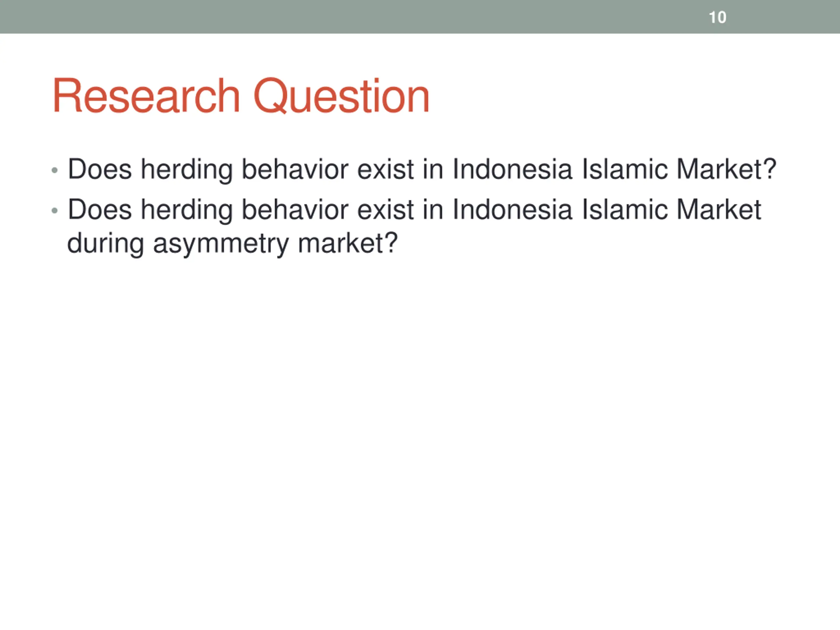Viewport: 840px width, 630px height.
Task: Click the second bullet point marker
Action: [55, 210]
